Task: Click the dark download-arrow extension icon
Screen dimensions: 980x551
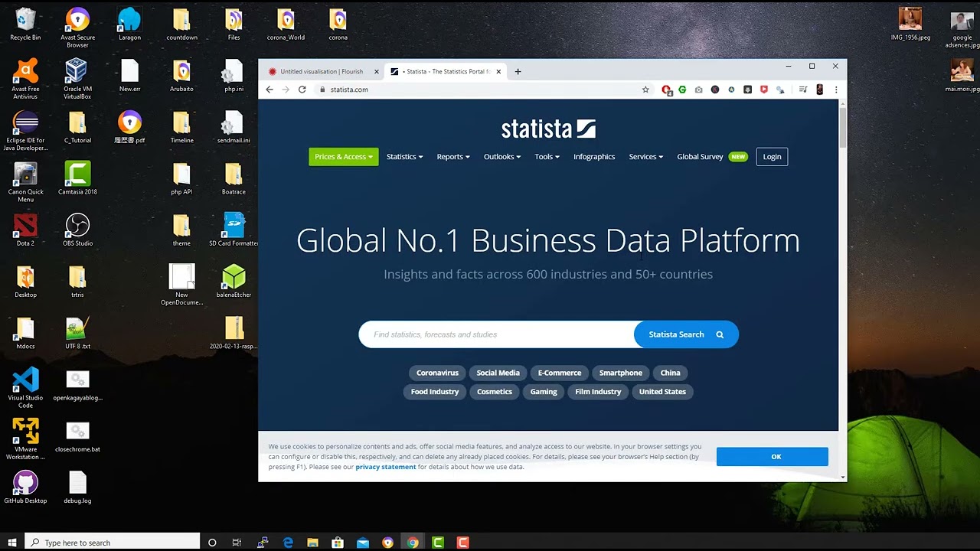Action: pyautogui.click(x=747, y=90)
